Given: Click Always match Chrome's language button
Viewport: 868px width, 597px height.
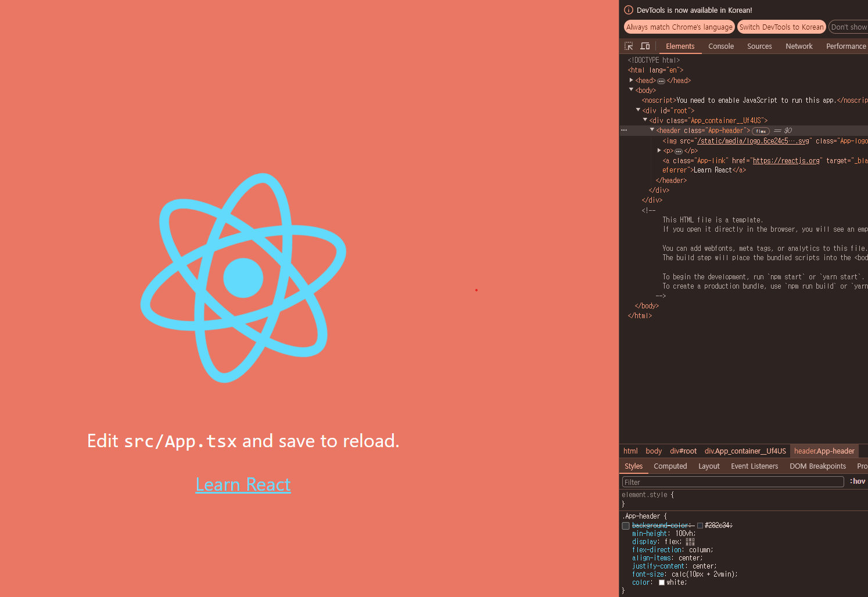Looking at the screenshot, I should point(679,27).
